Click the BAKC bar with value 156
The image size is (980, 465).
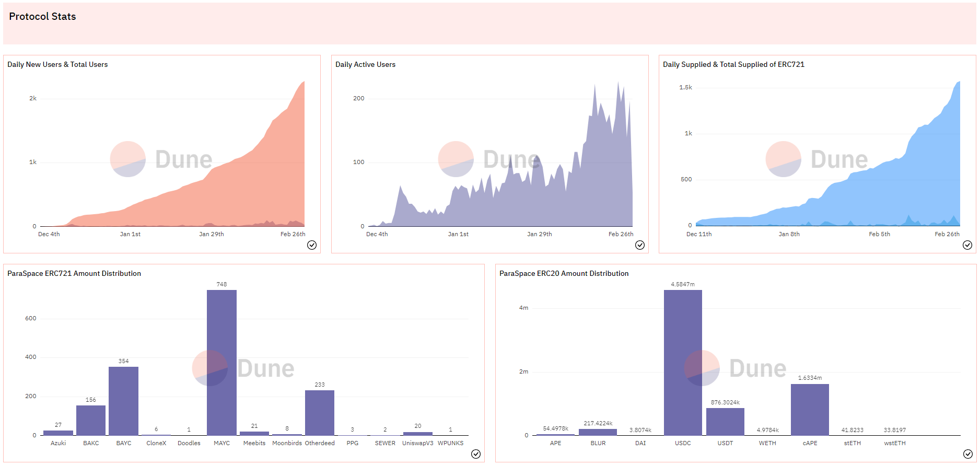[x=91, y=420]
